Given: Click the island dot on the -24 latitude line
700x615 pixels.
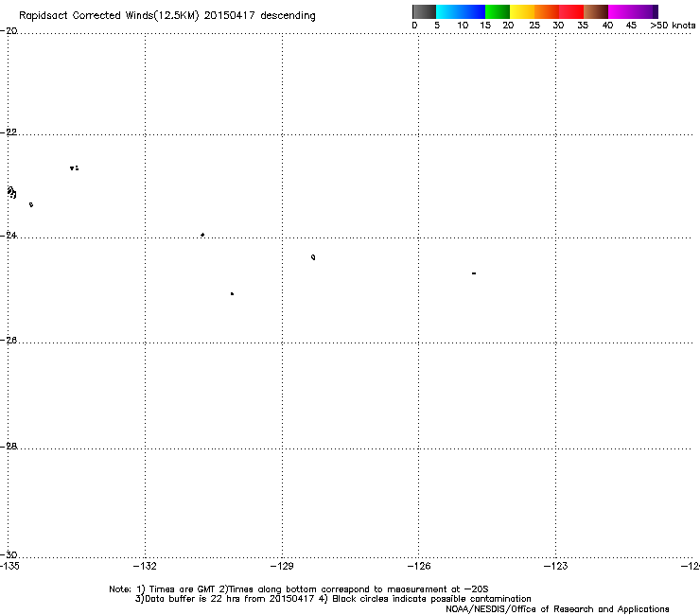Looking at the screenshot, I should (x=202, y=235).
